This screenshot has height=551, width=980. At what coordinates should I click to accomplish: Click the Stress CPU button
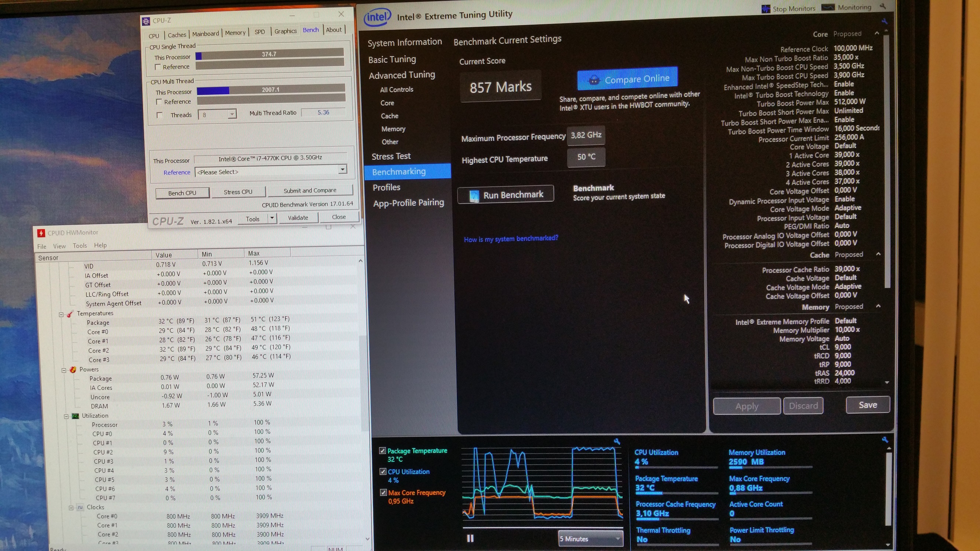(238, 192)
